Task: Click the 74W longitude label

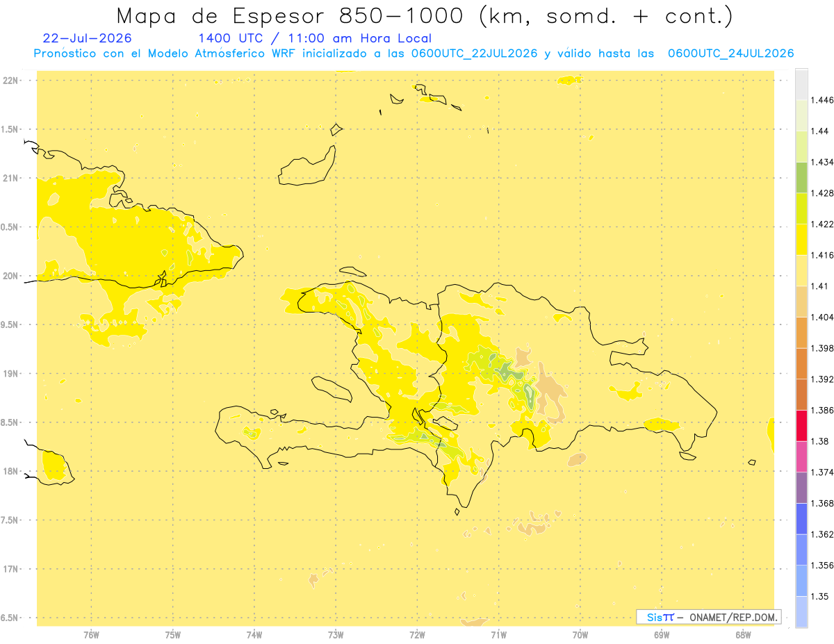Action: pos(254,634)
